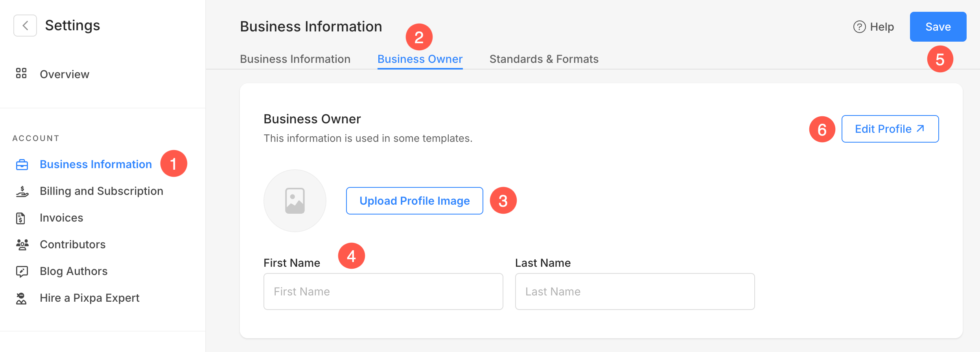The width and height of the screenshot is (980, 352).
Task: Switch to the Business Information tab
Action: (295, 59)
